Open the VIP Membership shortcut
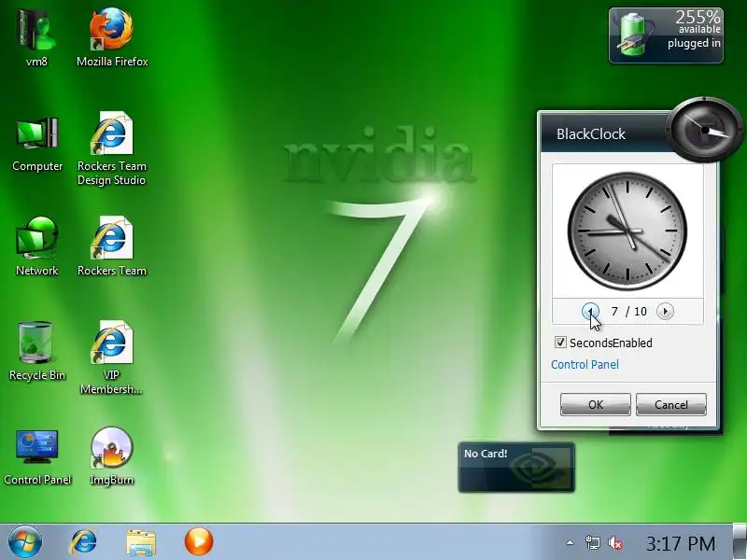This screenshot has height=560, width=747. tap(111, 358)
